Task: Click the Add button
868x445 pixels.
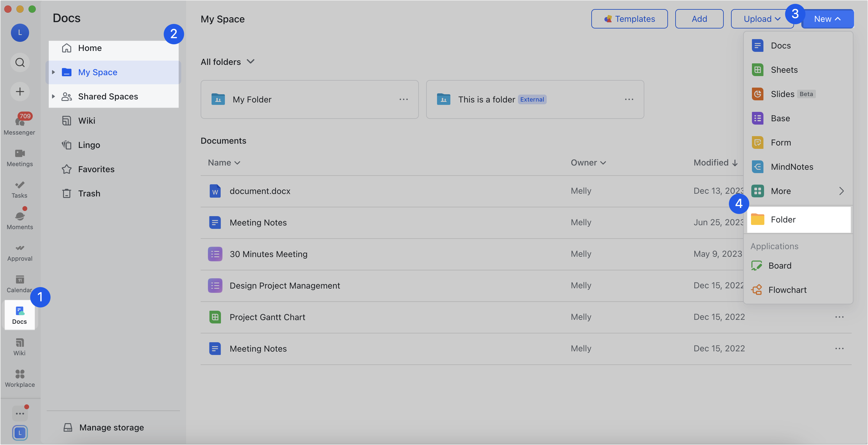Action: 699,18
